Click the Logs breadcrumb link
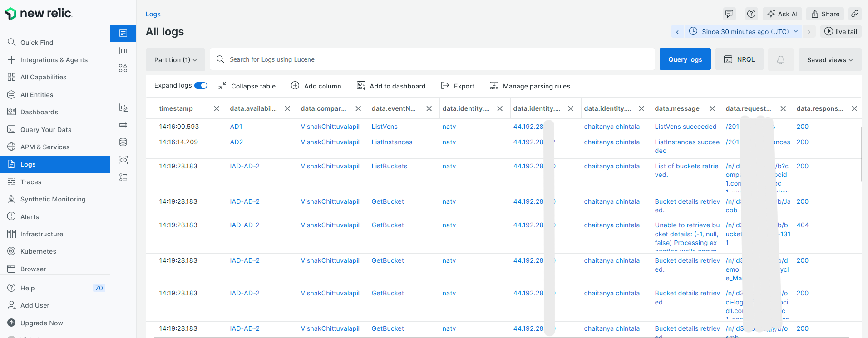The height and width of the screenshot is (338, 868). [x=153, y=14]
